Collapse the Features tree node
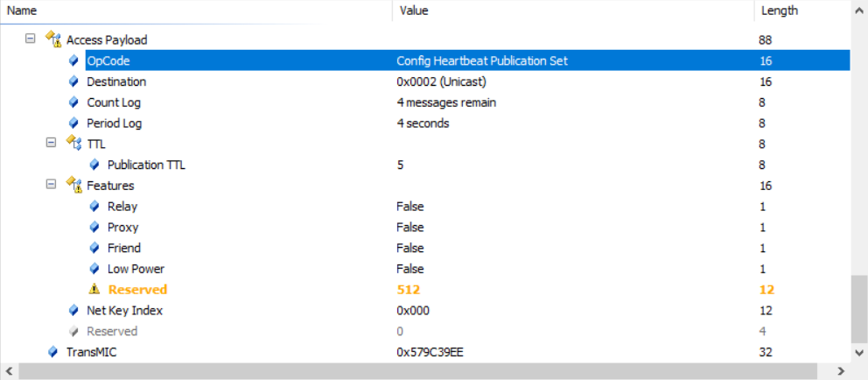The width and height of the screenshot is (868, 380). tap(51, 186)
